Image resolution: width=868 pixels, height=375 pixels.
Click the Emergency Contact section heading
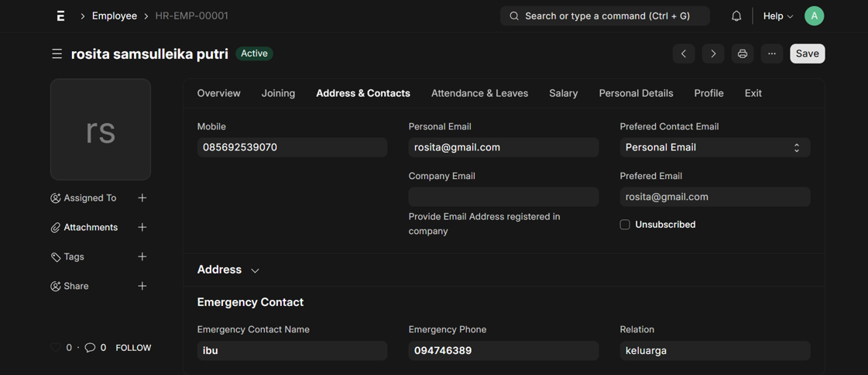250,302
